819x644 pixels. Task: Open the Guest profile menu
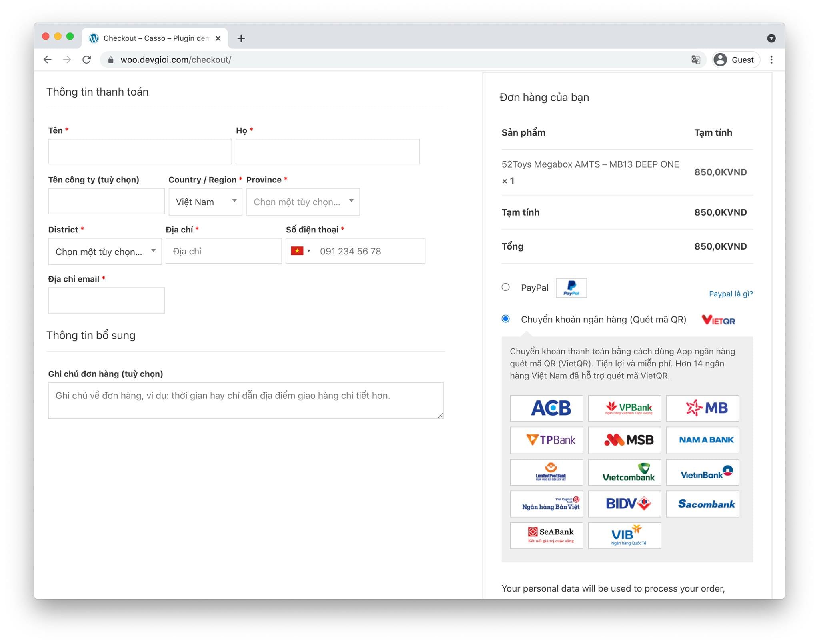[736, 60]
